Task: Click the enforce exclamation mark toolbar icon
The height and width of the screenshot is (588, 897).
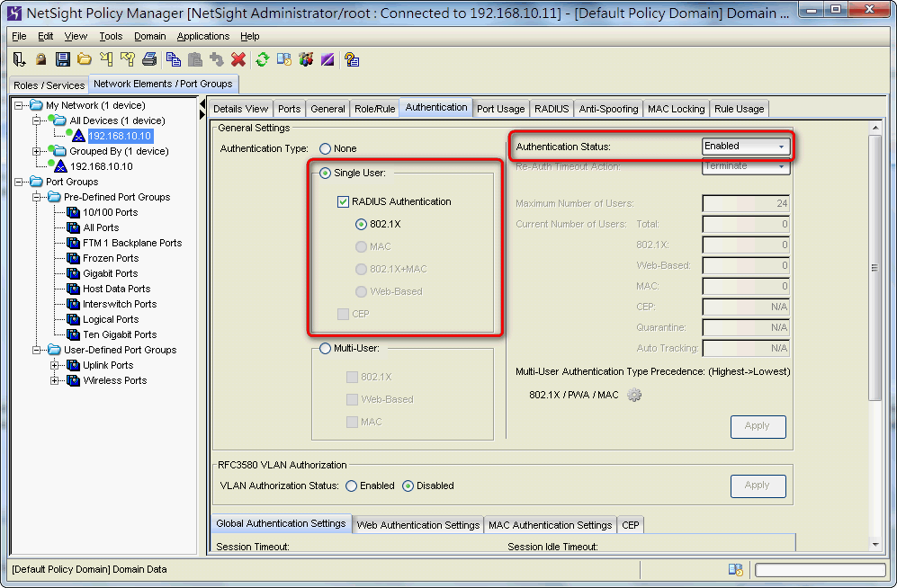Action: 106,59
